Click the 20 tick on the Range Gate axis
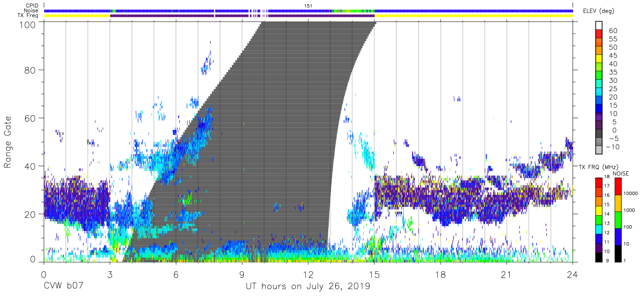The height and width of the screenshot is (297, 644). [30, 214]
